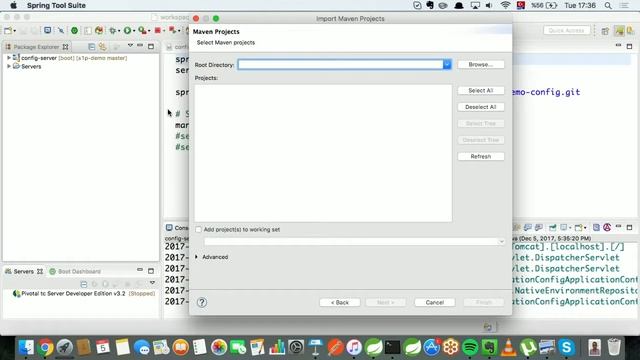Cancel the Import Maven Projects dialog

(x=434, y=302)
